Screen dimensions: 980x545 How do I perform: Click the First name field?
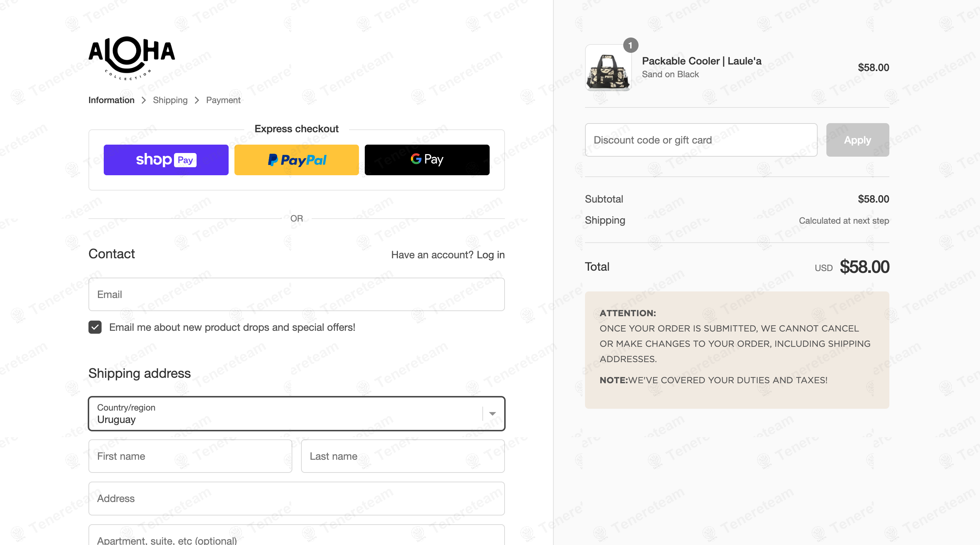pos(190,456)
